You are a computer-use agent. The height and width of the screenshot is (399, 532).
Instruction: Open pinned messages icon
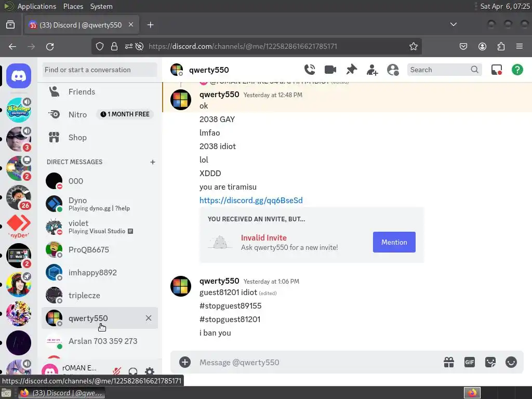point(351,70)
